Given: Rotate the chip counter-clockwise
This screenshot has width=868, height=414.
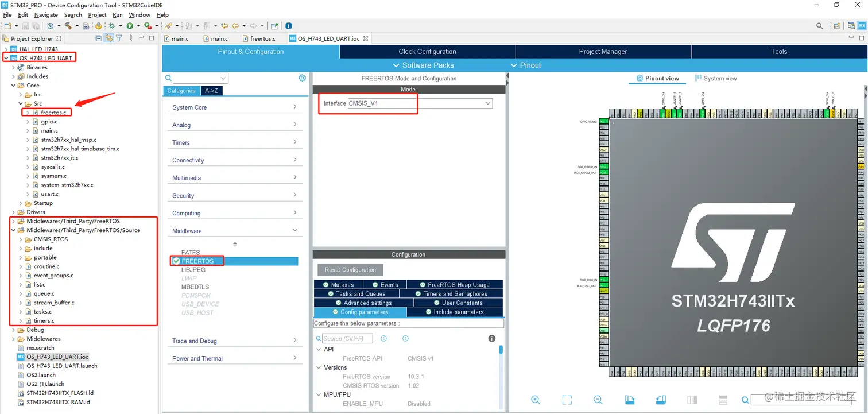Looking at the screenshot, I should pyautogui.click(x=661, y=400).
